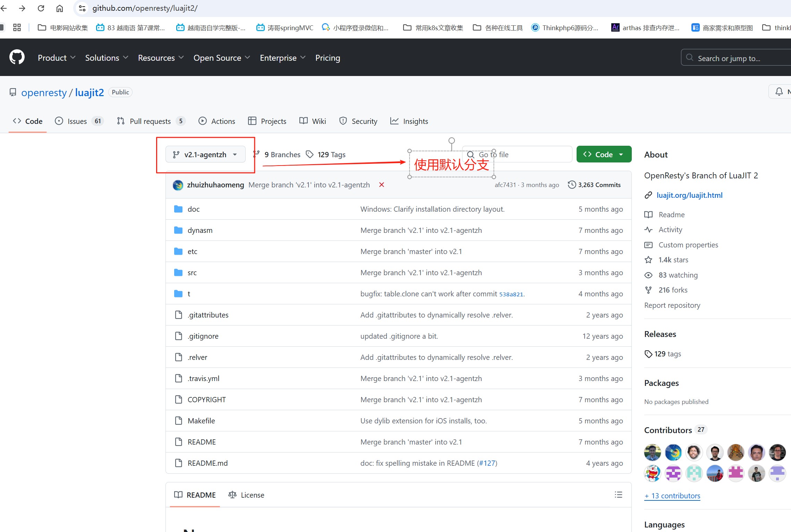Open commit history clock icon
Image resolution: width=791 pixels, height=532 pixels.
tap(572, 185)
